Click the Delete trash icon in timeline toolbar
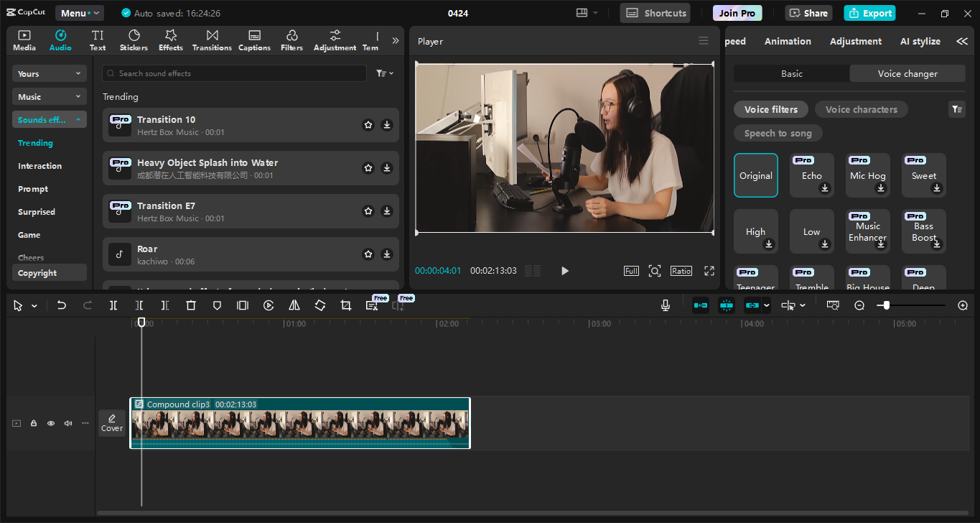This screenshot has width=980, height=523. click(x=191, y=305)
